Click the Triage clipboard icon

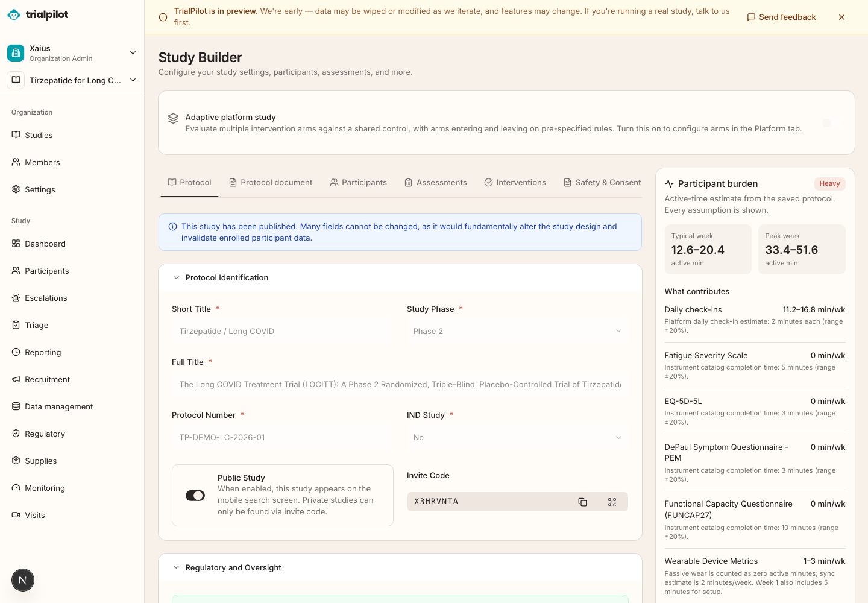[x=16, y=325]
